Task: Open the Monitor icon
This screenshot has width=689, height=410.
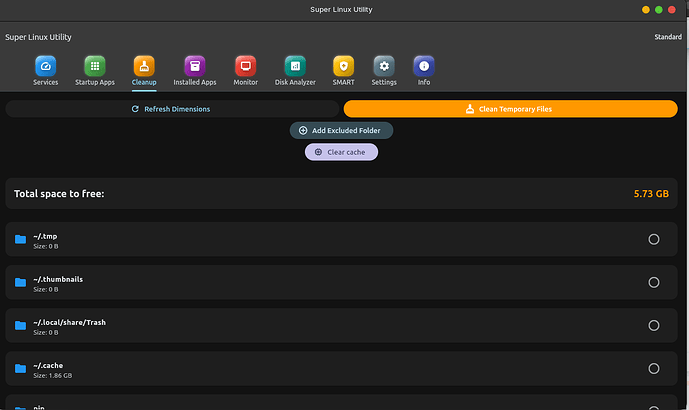Action: 245,66
